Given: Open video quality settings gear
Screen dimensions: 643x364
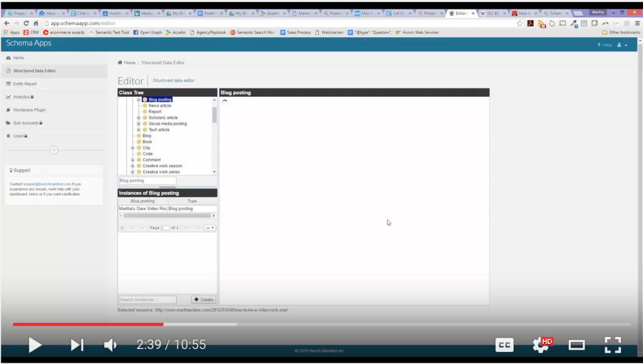Looking at the screenshot, I should click(x=542, y=345).
